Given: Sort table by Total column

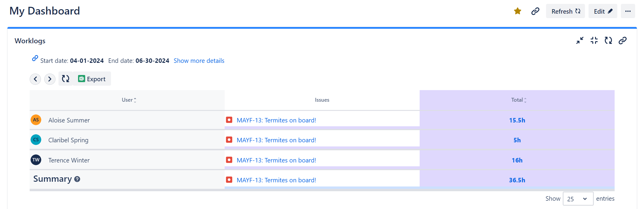Looking at the screenshot, I should (x=518, y=100).
